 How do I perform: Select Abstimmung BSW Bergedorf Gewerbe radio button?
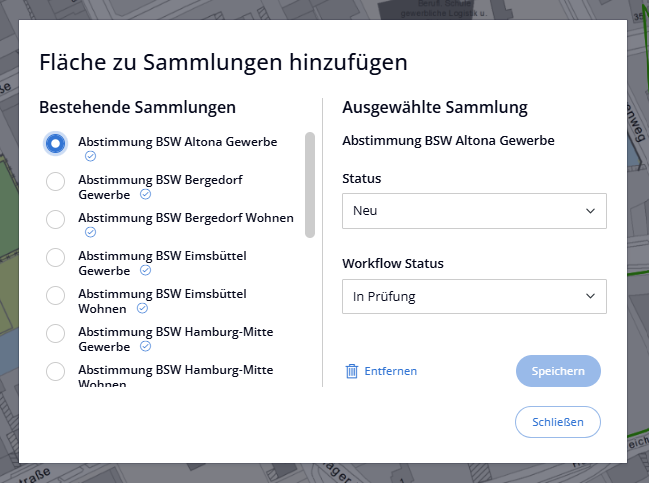point(56,181)
